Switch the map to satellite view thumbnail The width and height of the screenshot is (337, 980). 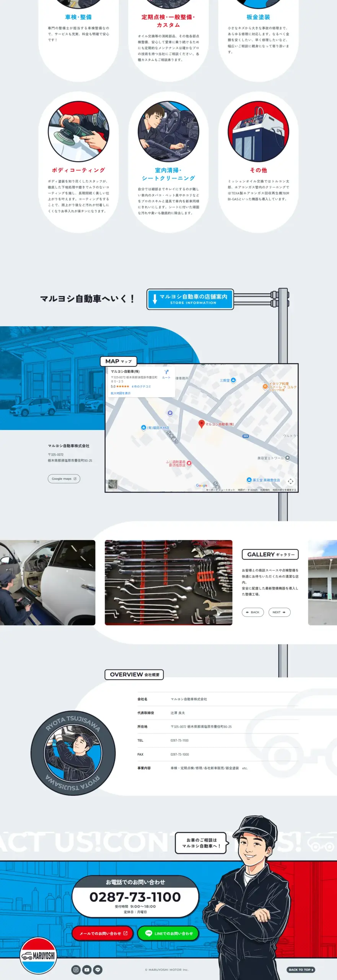point(113,484)
